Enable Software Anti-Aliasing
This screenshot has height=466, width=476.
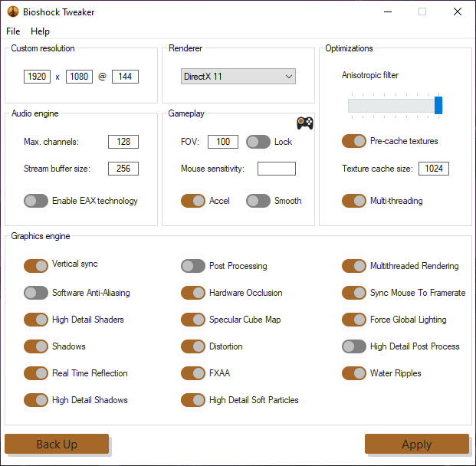click(x=36, y=293)
